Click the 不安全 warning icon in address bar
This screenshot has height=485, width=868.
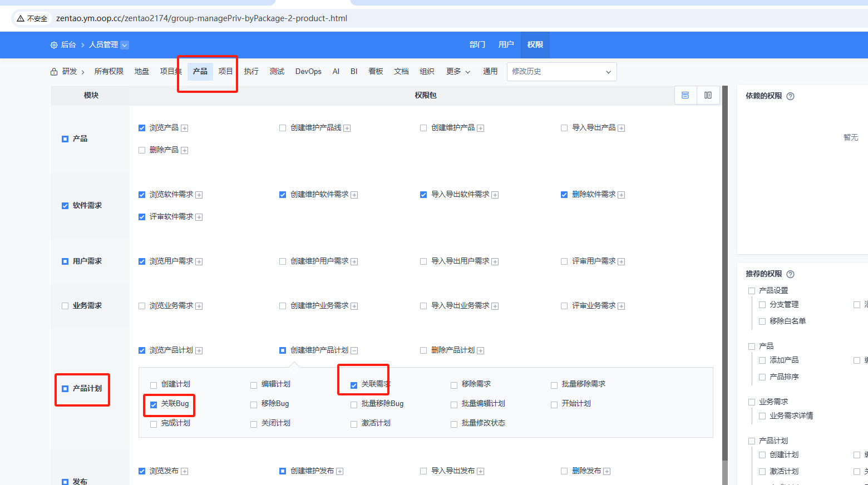(x=21, y=18)
